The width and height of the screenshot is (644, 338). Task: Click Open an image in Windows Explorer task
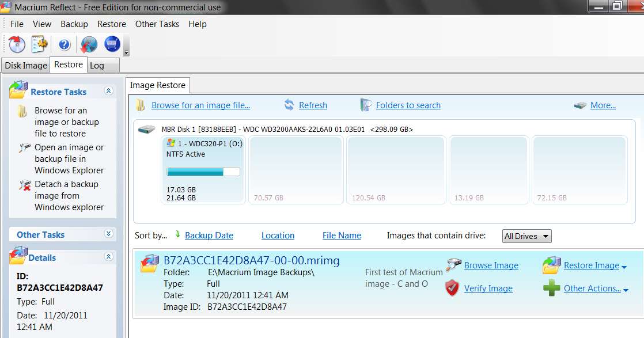[69, 158]
